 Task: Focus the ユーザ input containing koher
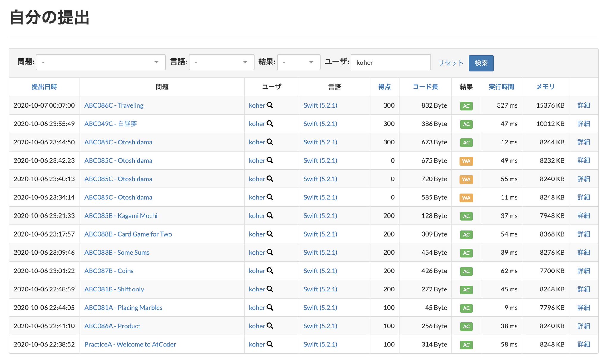(390, 62)
